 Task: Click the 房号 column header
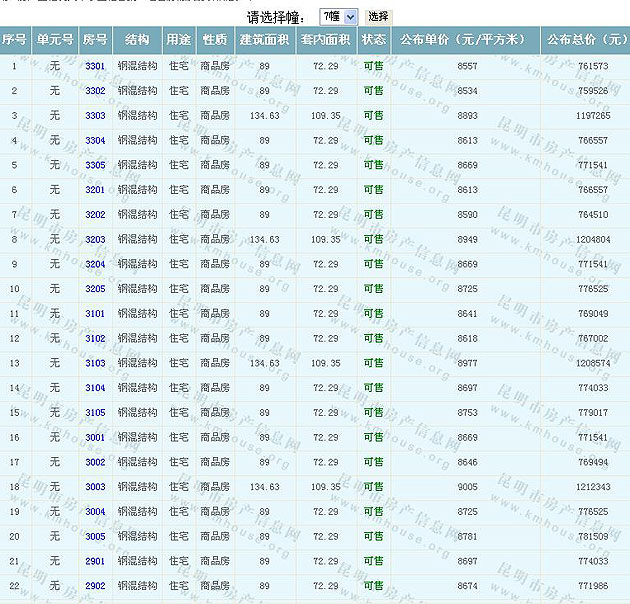click(x=95, y=40)
